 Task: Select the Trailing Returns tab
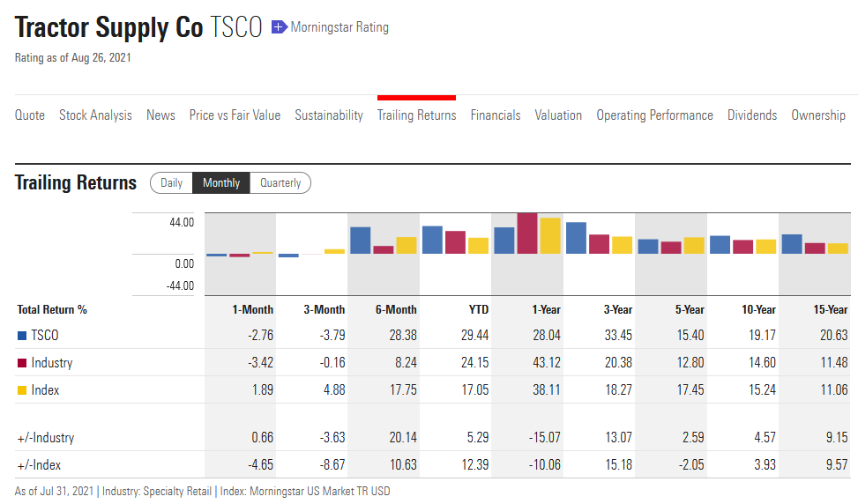(416, 115)
